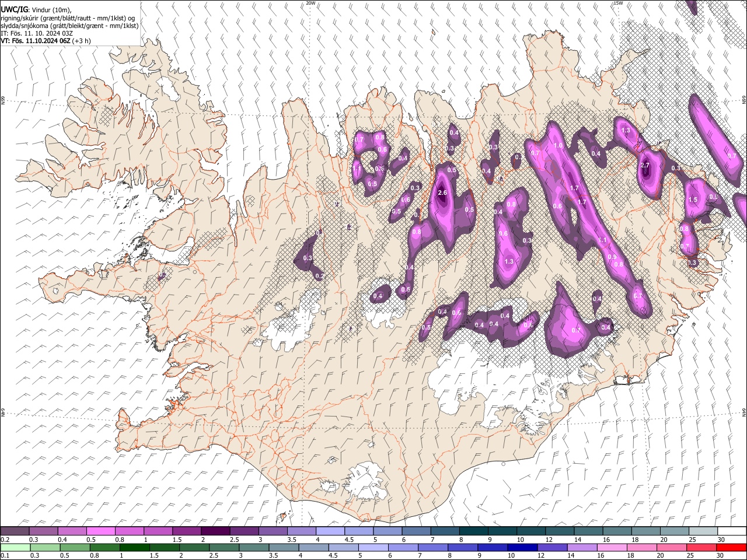Click the 0.1 label in the bottom legend row
This screenshot has height=560, width=747.
click(x=5, y=556)
